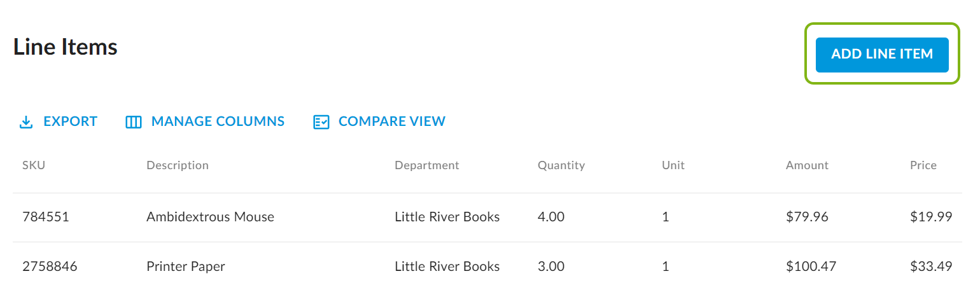The image size is (980, 290).
Task: Click SKU 784551 cell
Action: [x=45, y=217]
